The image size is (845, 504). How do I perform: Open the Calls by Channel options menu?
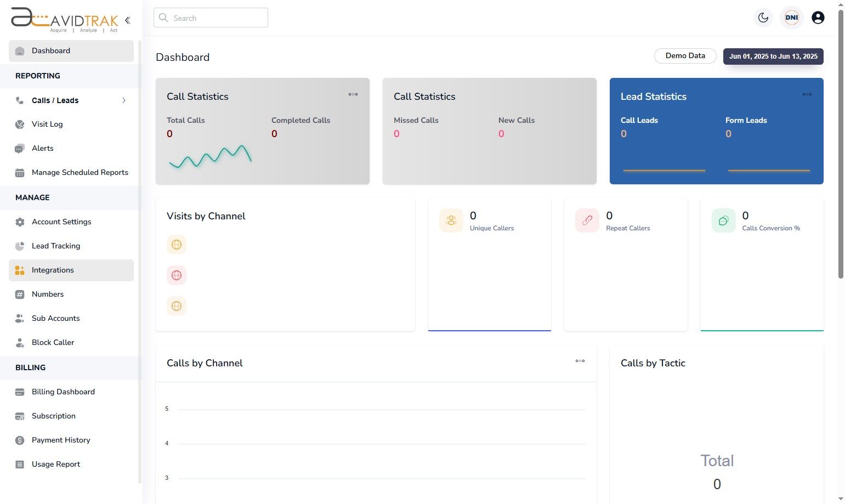coord(580,361)
